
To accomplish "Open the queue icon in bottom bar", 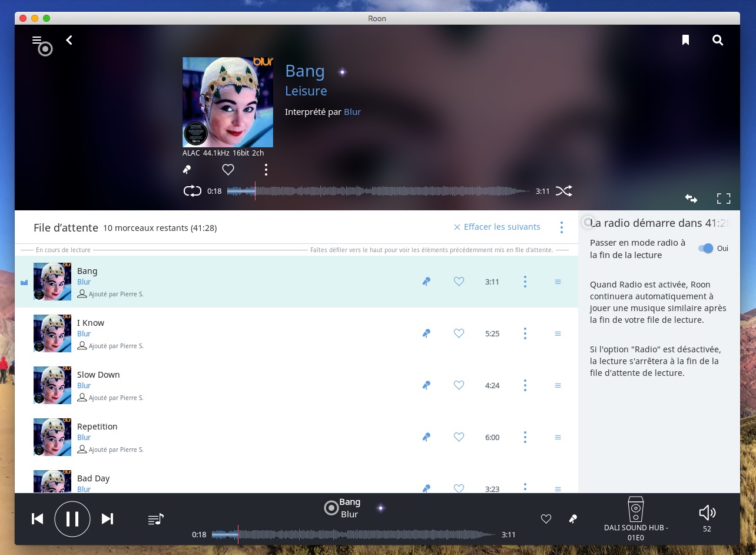I will pyautogui.click(x=155, y=519).
